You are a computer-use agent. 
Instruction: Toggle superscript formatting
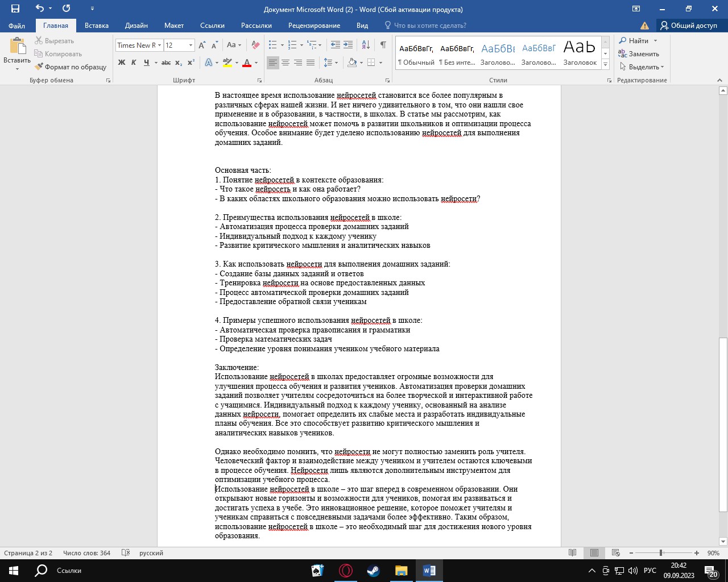tap(191, 63)
